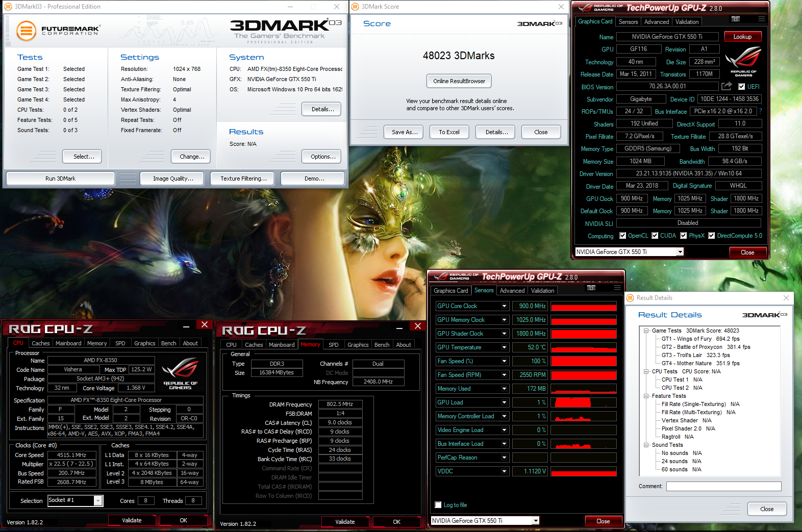This screenshot has width=802, height=532.
Task: Click the 3DMark03 title bar app icon
Action: point(8,7)
